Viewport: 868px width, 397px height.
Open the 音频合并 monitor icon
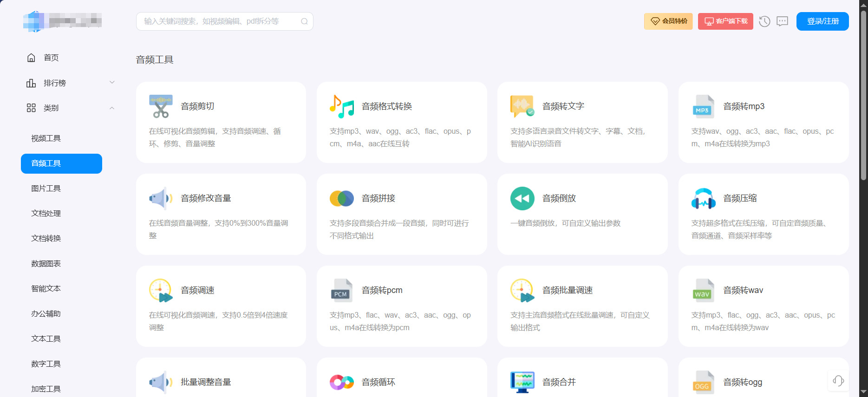(x=522, y=382)
